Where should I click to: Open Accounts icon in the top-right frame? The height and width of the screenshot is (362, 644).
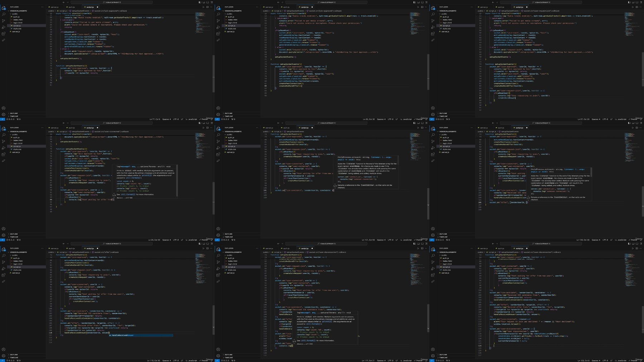433,108
